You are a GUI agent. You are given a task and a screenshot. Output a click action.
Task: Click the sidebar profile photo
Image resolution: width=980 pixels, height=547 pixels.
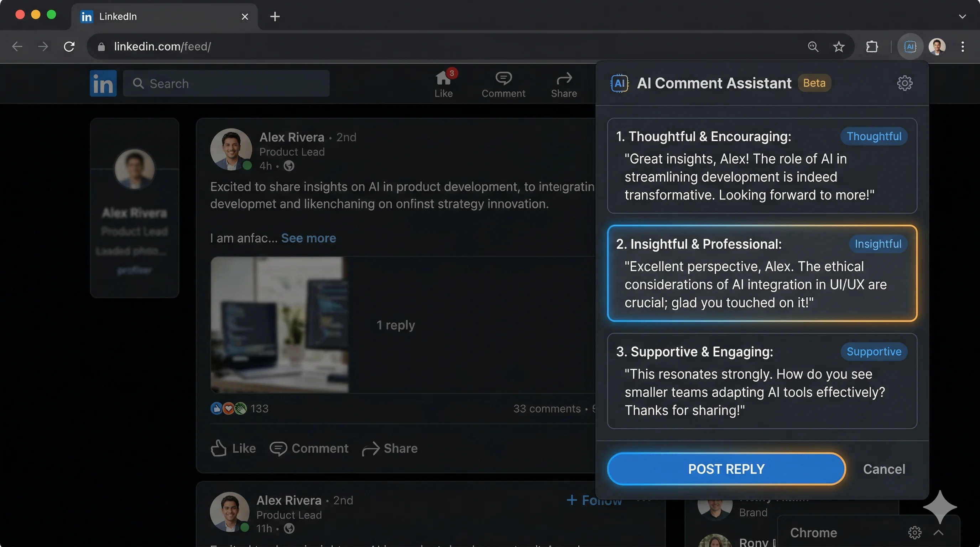tap(135, 168)
